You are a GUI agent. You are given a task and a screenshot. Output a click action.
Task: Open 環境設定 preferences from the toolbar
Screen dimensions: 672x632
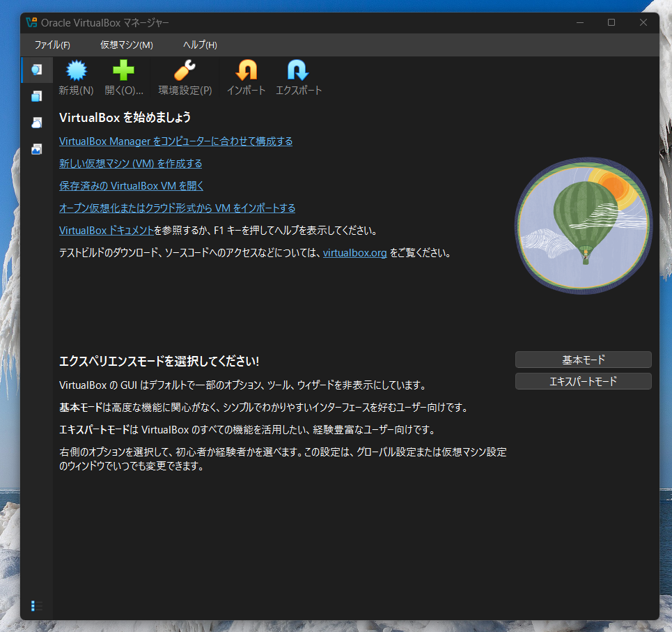tap(185, 70)
